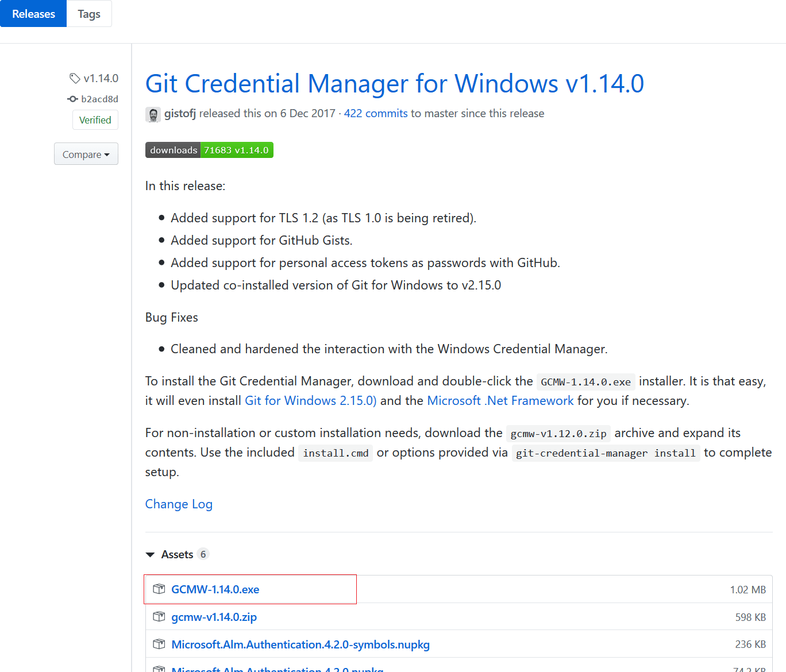
Task: Open the Change Log link
Action: [179, 504]
